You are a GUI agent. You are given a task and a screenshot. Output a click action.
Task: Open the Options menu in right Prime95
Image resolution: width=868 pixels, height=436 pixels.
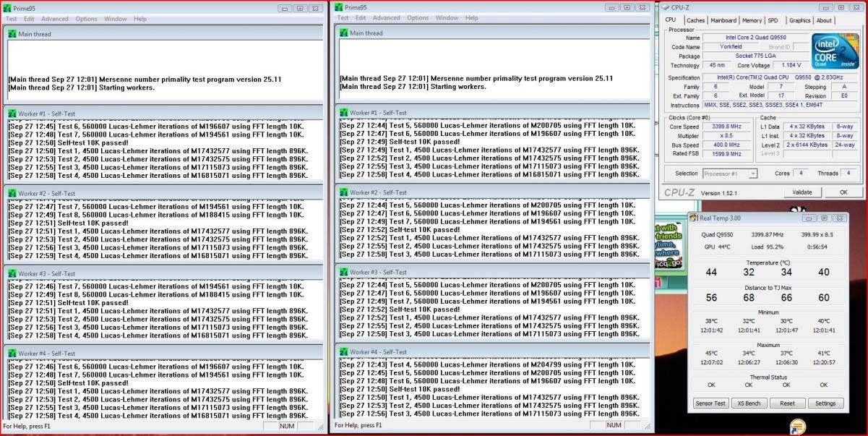[418, 17]
